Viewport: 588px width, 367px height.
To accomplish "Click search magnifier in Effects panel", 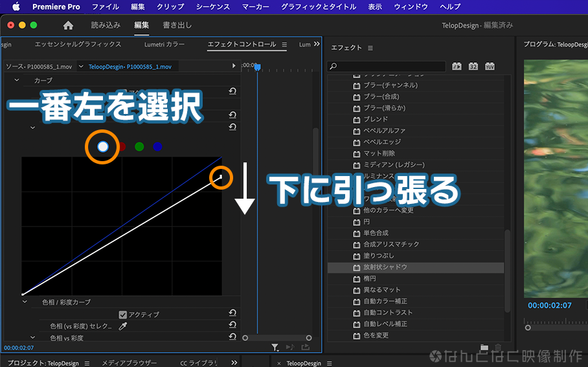I will coord(333,67).
